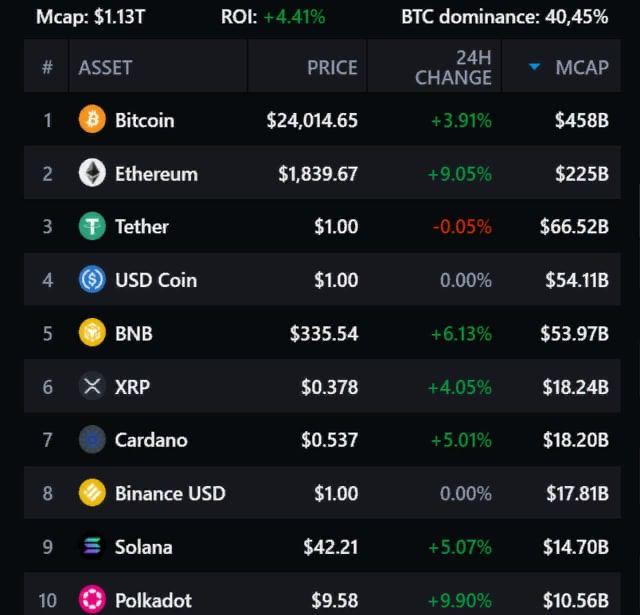The height and width of the screenshot is (615, 640).
Task: Click the Tether logo icon
Action: (x=92, y=226)
